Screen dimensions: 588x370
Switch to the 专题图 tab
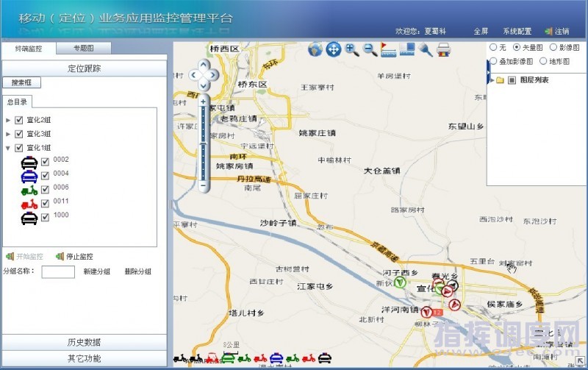click(x=83, y=49)
